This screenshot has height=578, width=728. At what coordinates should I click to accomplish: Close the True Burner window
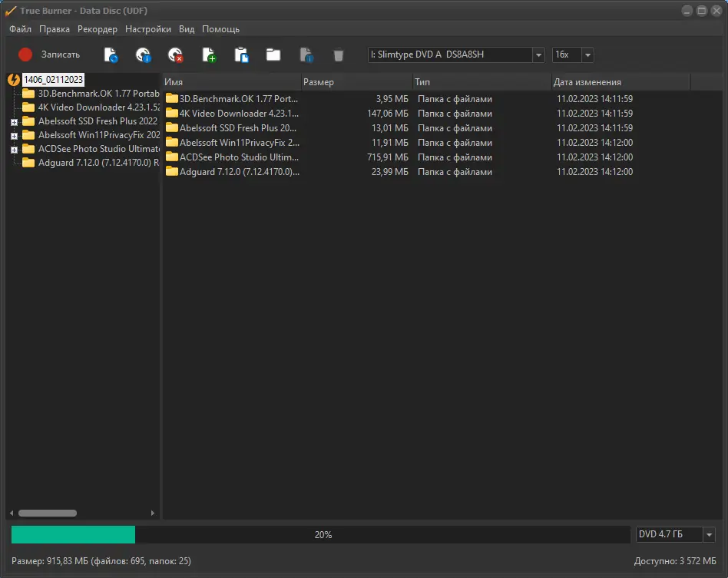[x=716, y=11]
